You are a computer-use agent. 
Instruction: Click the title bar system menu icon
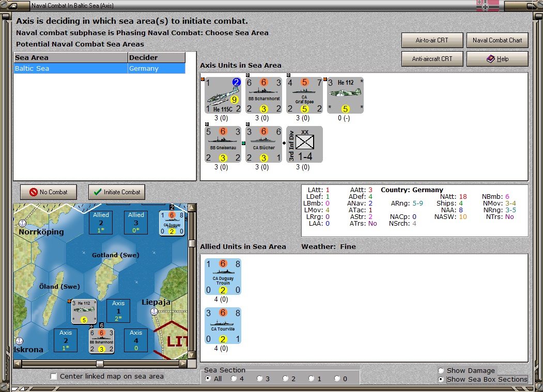pos(12,6)
